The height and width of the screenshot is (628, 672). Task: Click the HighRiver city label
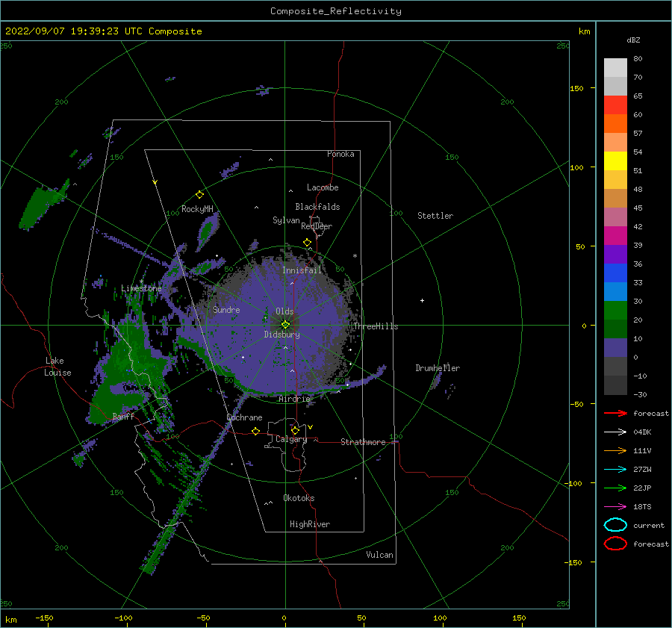pyautogui.click(x=309, y=524)
